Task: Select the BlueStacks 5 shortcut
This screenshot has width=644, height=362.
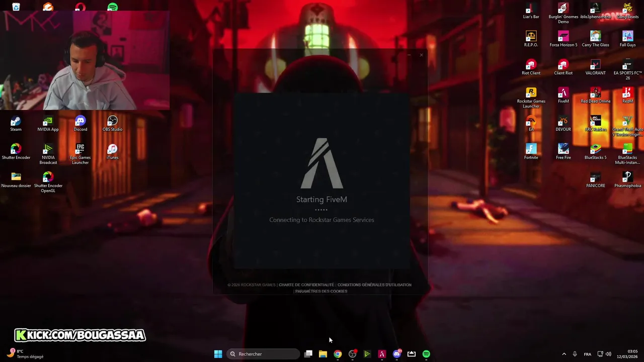Action: click(595, 151)
